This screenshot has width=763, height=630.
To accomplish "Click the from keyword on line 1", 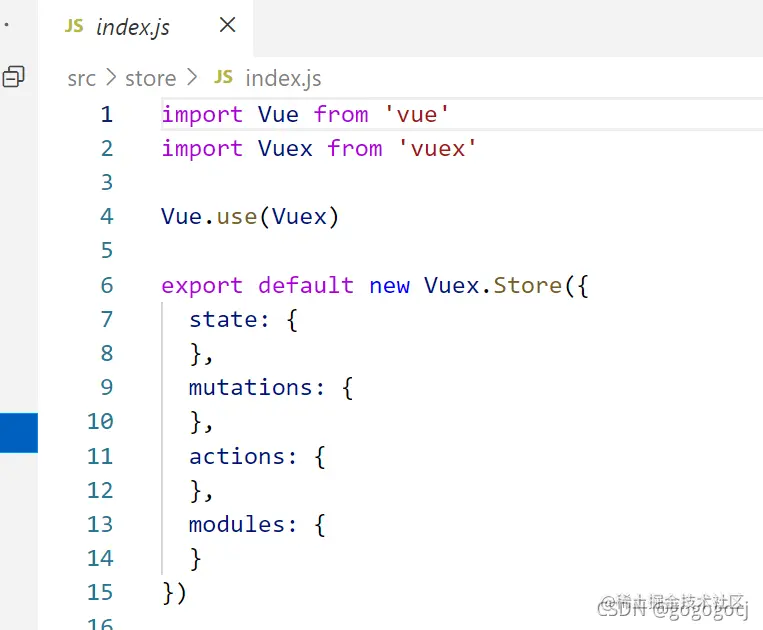I will (341, 115).
